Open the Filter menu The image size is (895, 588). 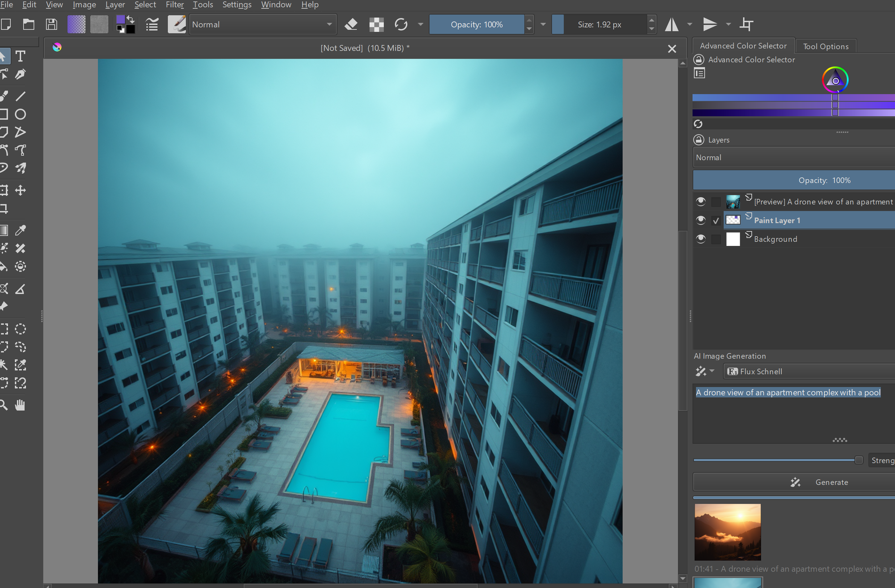pos(175,4)
